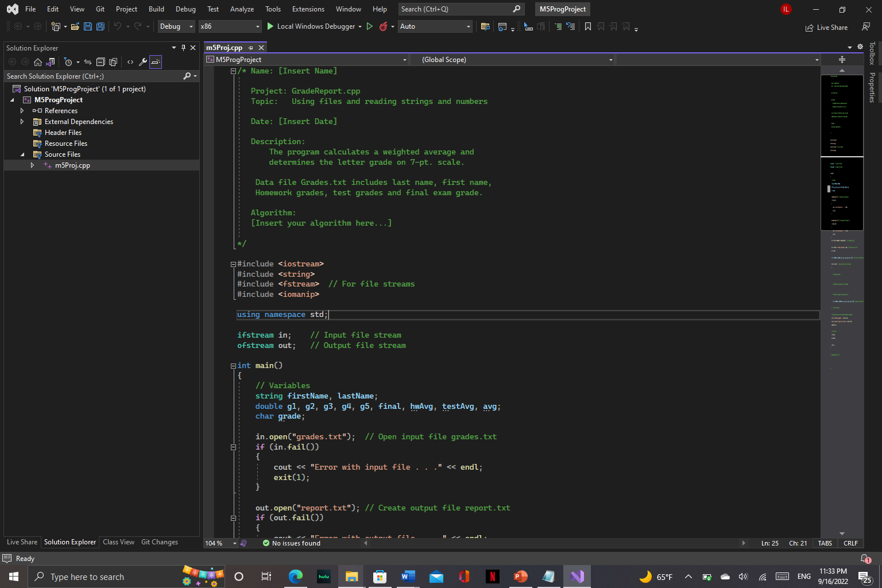The image size is (882, 588).
Task: Click the View Code icon in Solution Explorer
Action: (x=130, y=62)
